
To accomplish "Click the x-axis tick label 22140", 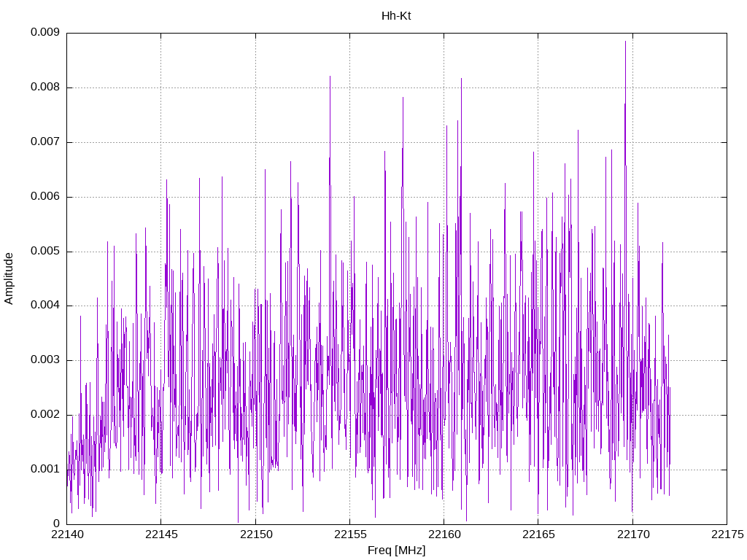I will 67,534.
